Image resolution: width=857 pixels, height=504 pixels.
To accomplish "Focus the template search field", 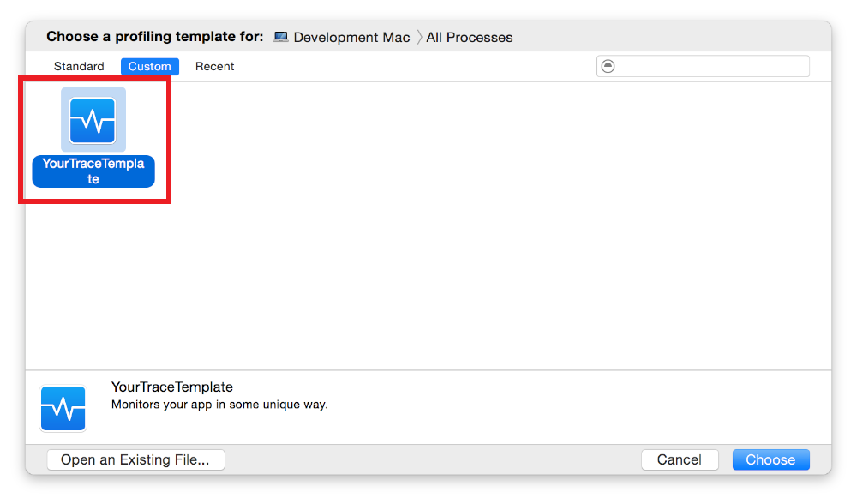I will 711,66.
